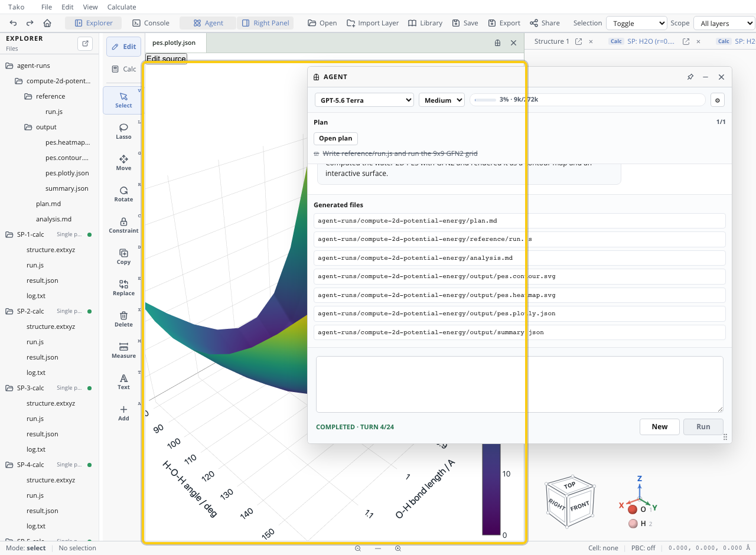756x555 pixels.
Task: Open plan.md in the file tree
Action: (48, 204)
